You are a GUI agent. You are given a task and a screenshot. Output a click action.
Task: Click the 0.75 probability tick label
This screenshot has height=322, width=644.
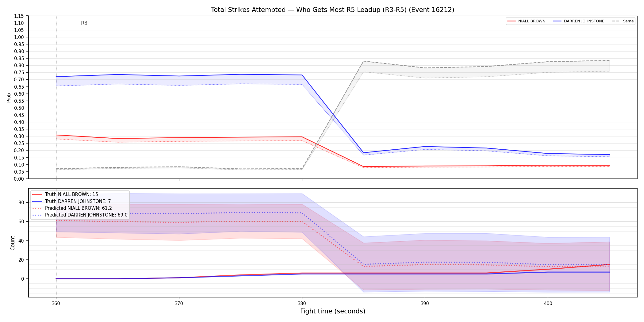point(19,73)
